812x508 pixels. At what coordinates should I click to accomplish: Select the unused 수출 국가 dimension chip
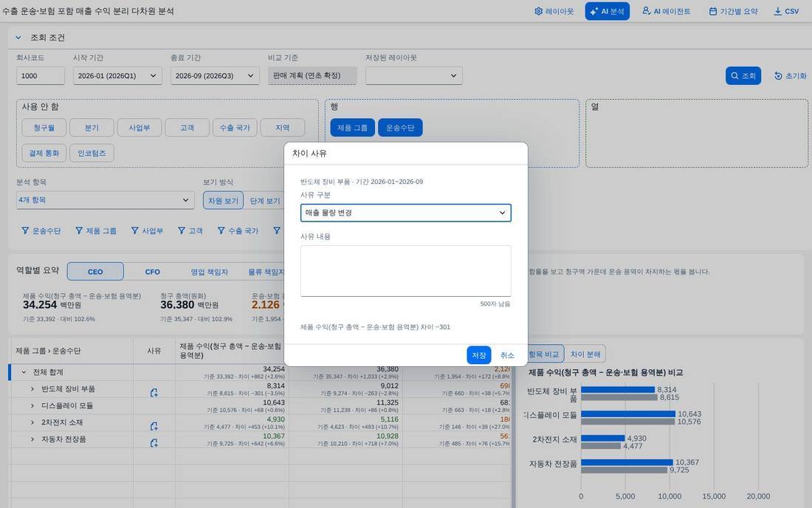click(x=235, y=128)
